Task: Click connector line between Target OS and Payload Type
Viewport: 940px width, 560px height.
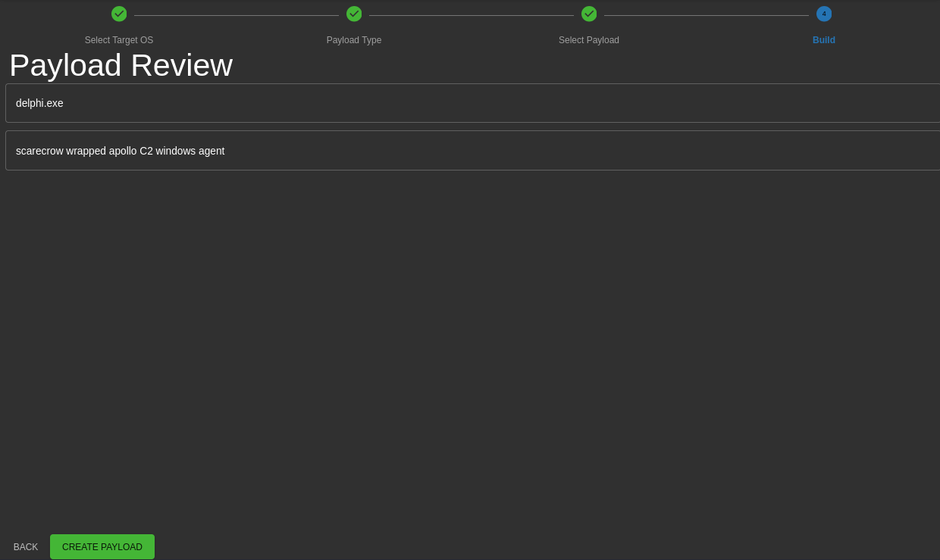Action: [x=237, y=15]
